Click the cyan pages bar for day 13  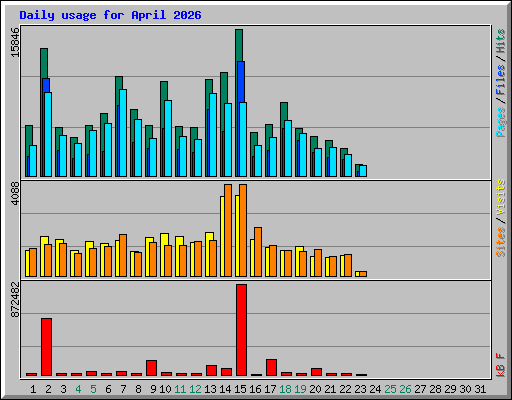pyautogui.click(x=213, y=135)
